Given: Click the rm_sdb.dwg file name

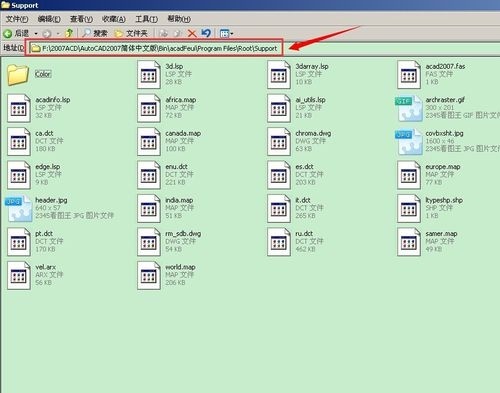Looking at the screenshot, I should [x=183, y=234].
